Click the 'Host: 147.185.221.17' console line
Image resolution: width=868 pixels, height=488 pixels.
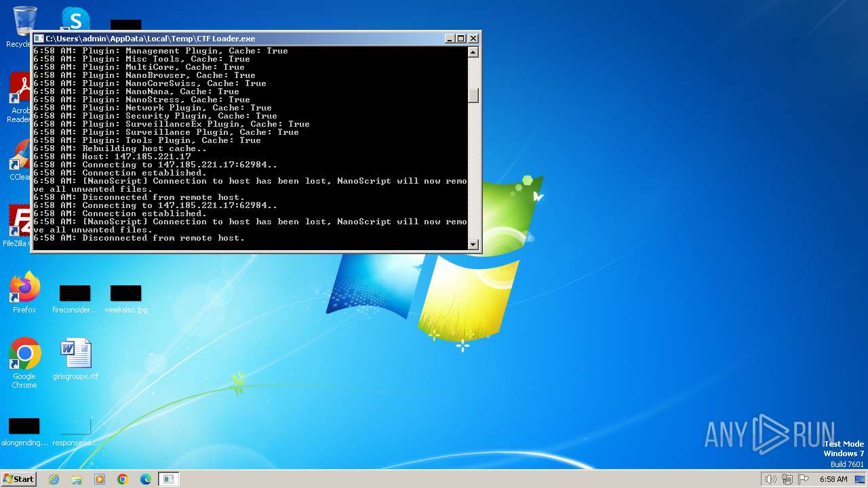click(x=112, y=157)
